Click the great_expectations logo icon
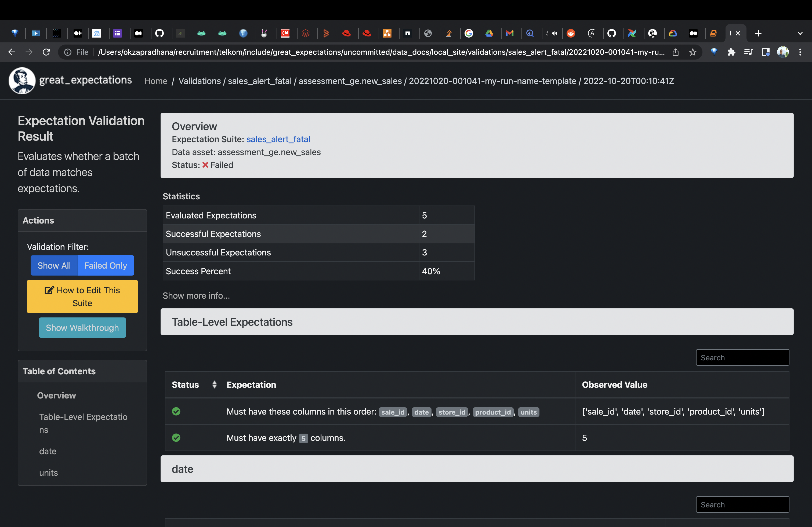Image resolution: width=812 pixels, height=527 pixels. [x=22, y=81]
